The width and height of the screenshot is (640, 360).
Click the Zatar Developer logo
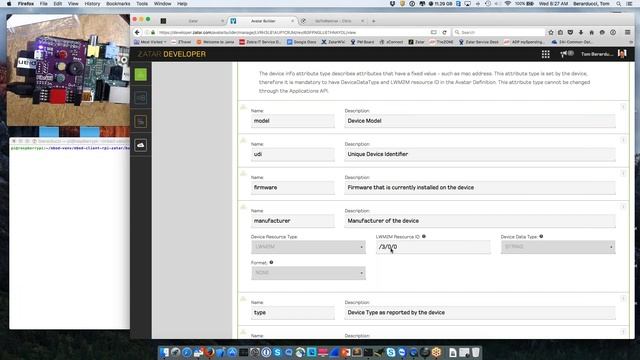point(171,54)
